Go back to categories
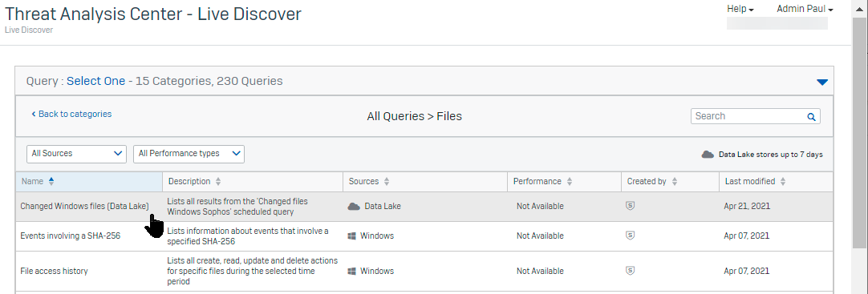Viewport: 868px width, 294px height. point(71,114)
